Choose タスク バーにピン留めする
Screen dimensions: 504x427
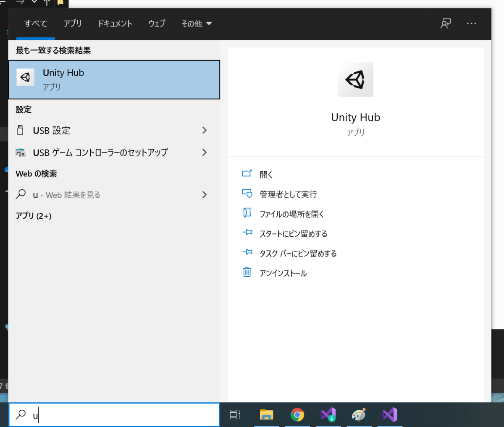(x=298, y=254)
